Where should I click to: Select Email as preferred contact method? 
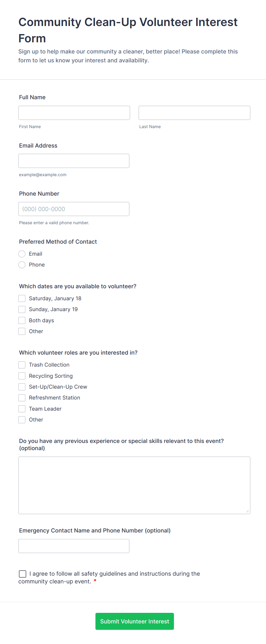[22, 254]
